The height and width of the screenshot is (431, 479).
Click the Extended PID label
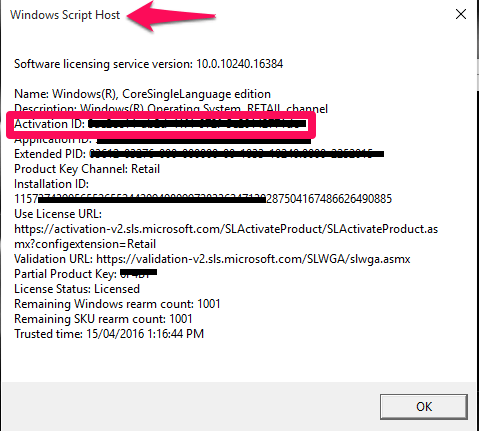[50, 154]
